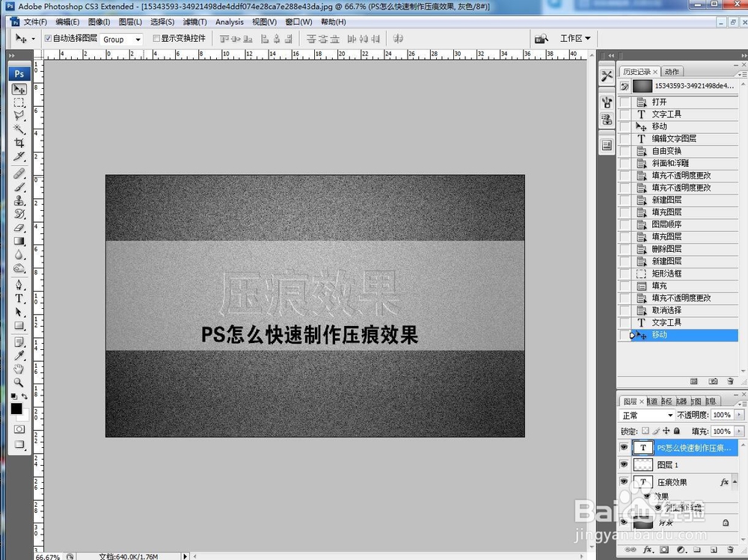
Task: Click the fx icon on the 压痕效果 layer
Action: [724, 481]
